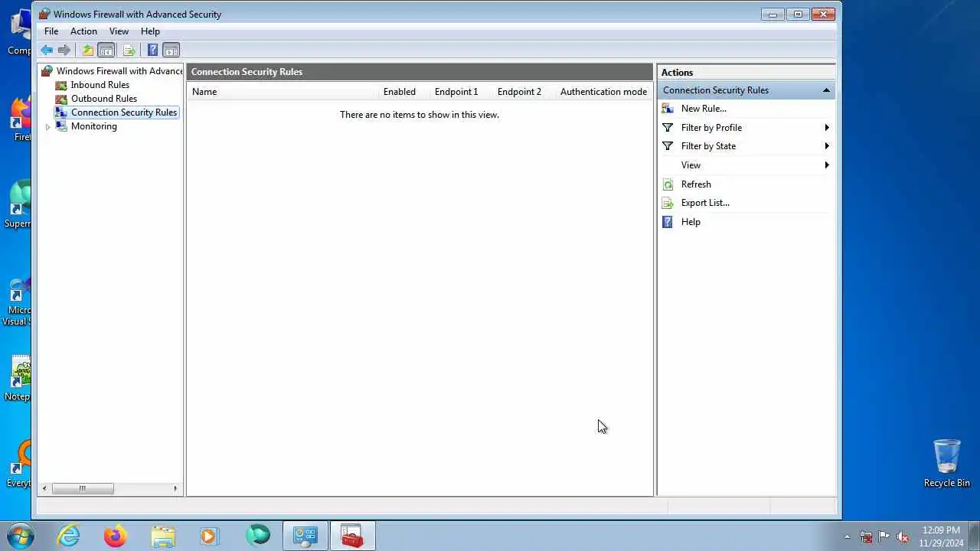Click the Action Center flag tray icon
Screen dimensions: 980x551
coord(884,536)
